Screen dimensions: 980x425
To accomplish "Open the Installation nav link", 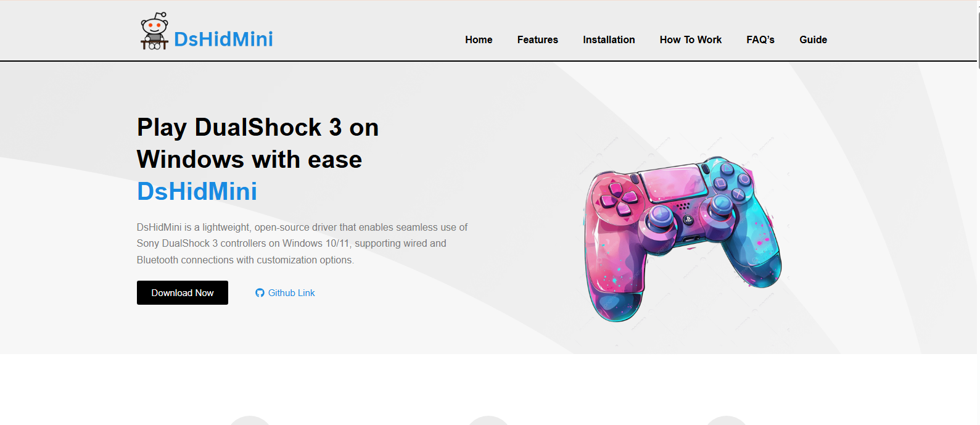I will coord(609,39).
